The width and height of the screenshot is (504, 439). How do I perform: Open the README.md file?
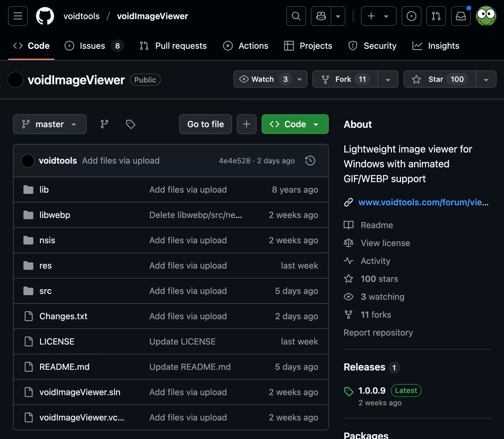(x=64, y=367)
